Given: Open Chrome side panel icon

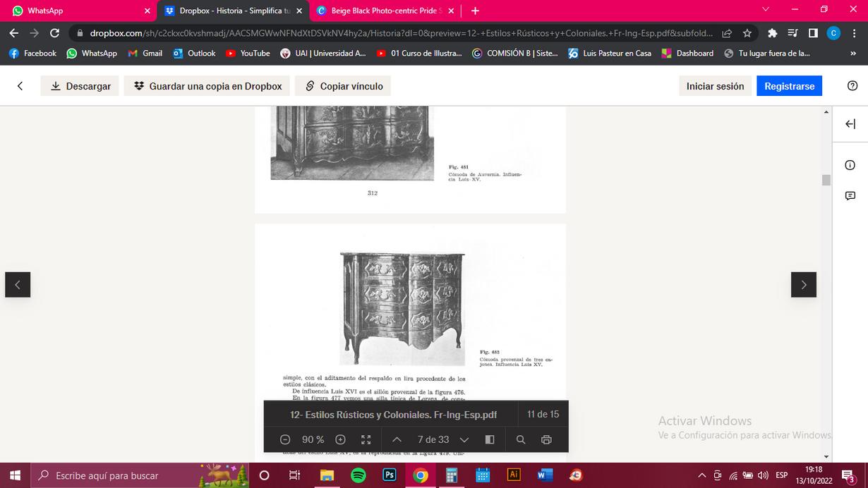Looking at the screenshot, I should 813,33.
